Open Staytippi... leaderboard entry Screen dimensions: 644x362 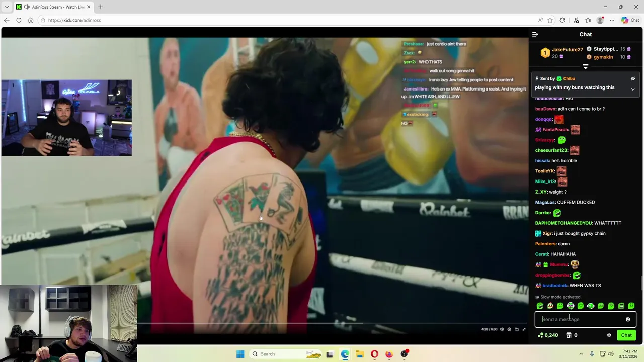[606, 49]
